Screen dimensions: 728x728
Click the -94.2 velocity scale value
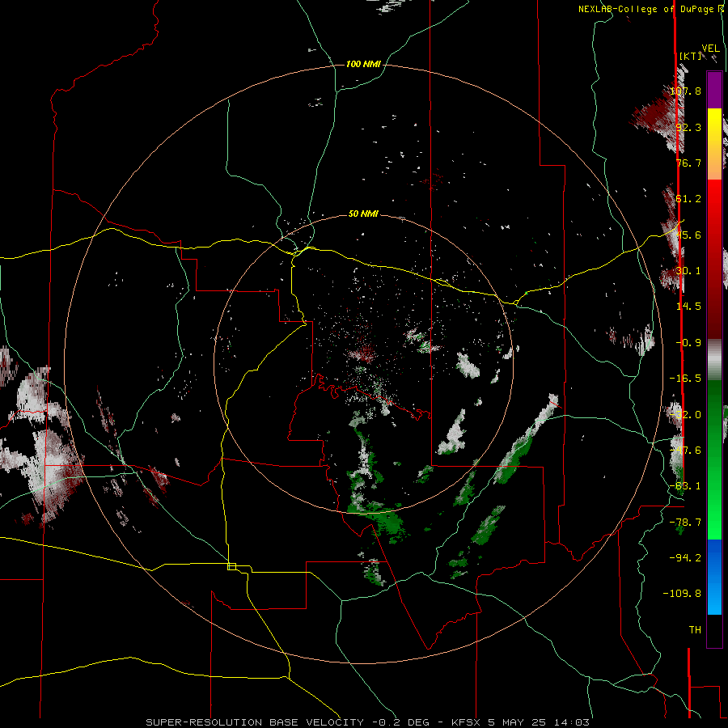click(x=685, y=558)
